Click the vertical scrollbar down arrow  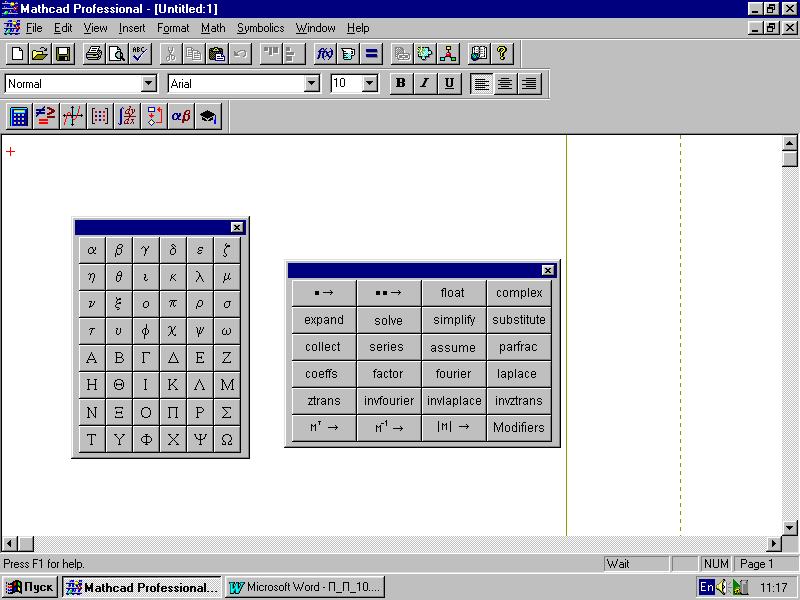(x=790, y=528)
